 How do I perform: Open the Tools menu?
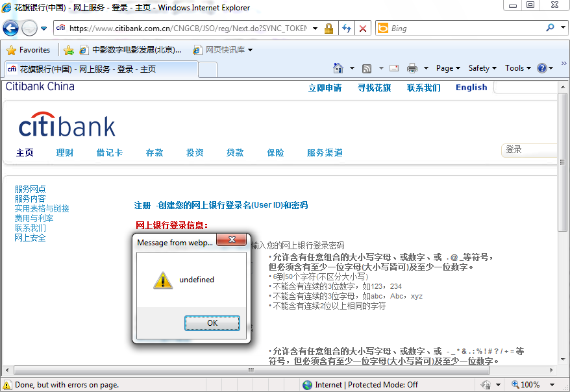518,68
